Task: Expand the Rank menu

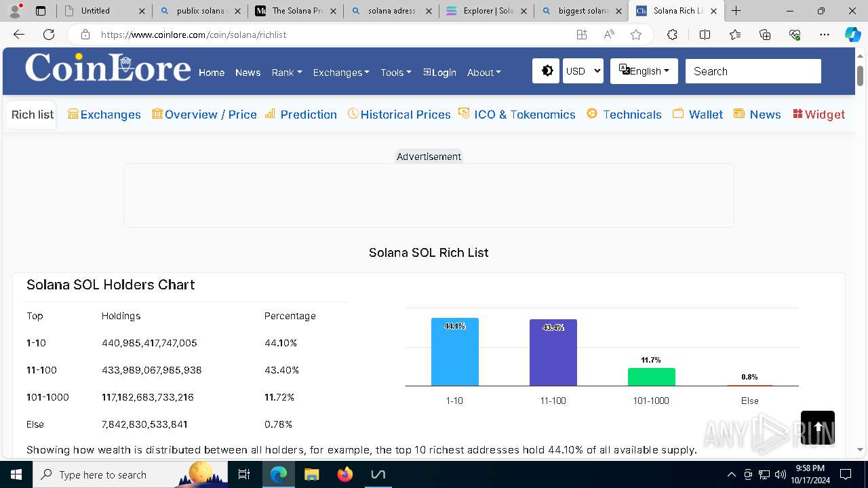Action: click(287, 73)
